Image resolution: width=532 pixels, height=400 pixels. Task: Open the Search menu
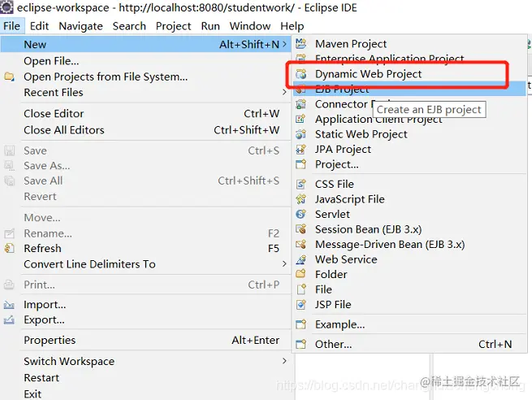click(x=129, y=26)
